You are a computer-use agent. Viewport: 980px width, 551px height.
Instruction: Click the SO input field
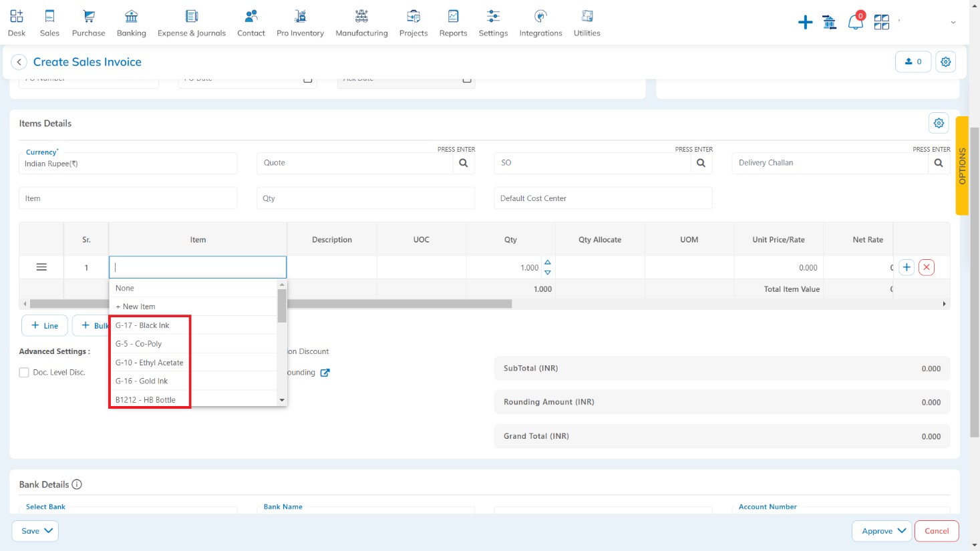click(x=593, y=163)
